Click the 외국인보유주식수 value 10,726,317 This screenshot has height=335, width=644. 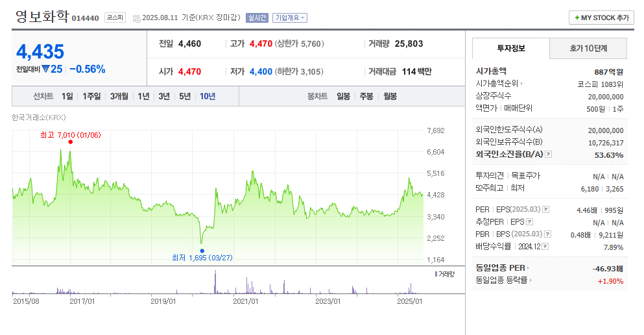606,143
